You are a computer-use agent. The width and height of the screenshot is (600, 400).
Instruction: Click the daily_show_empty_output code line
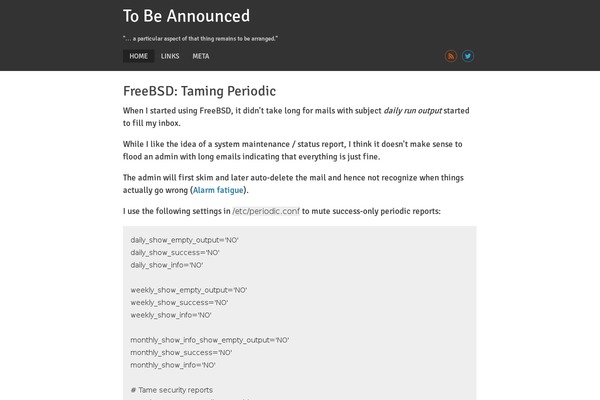coord(184,240)
